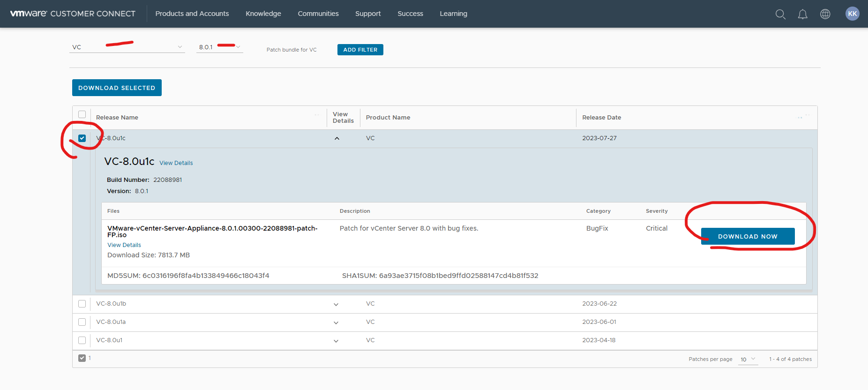The image size is (868, 390).
Task: Open the Learning menu
Action: 453,14
